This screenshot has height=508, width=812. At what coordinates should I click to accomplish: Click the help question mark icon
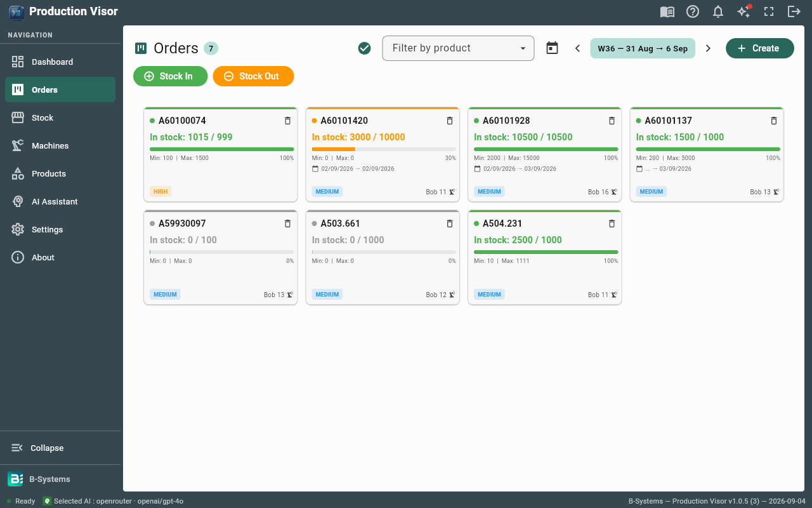point(693,11)
